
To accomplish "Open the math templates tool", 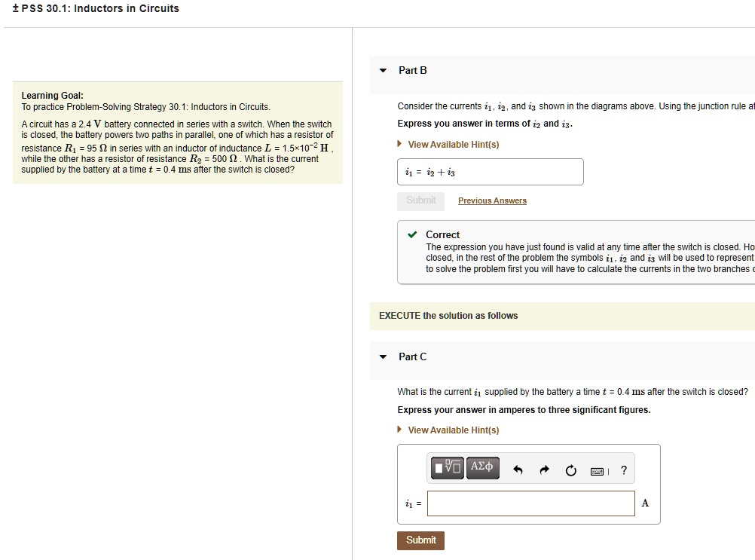I will [x=447, y=467].
